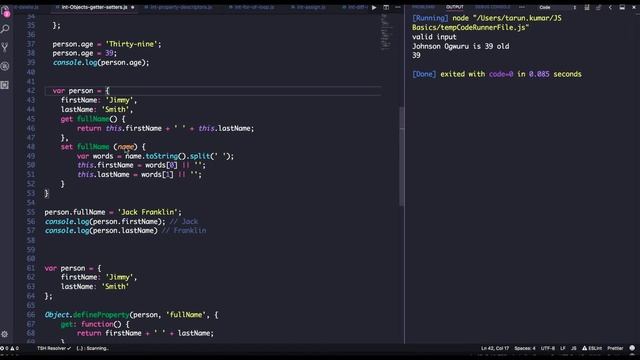Close the output panel
The width and height of the screenshot is (640, 360).
pos(634,7)
